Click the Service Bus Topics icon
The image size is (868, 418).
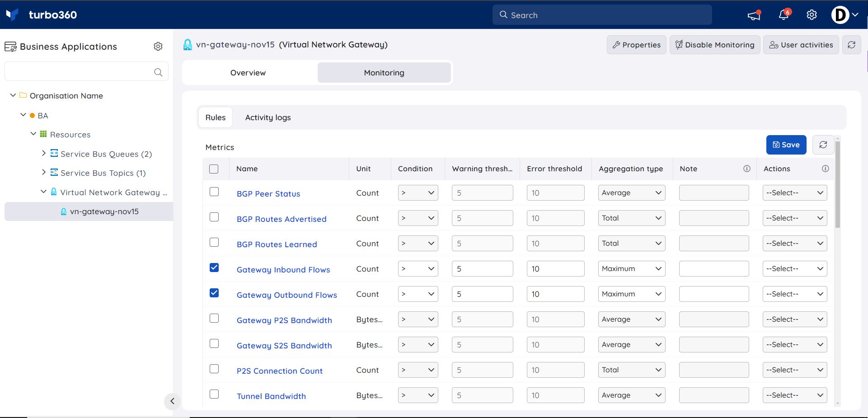coord(54,172)
